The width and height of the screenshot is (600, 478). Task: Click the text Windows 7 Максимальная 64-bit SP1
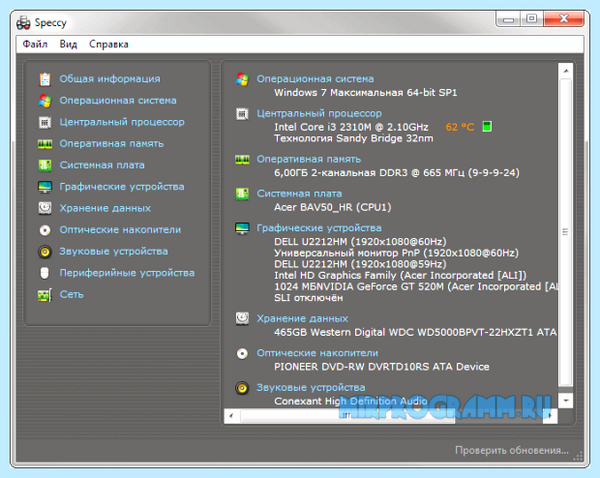365,93
